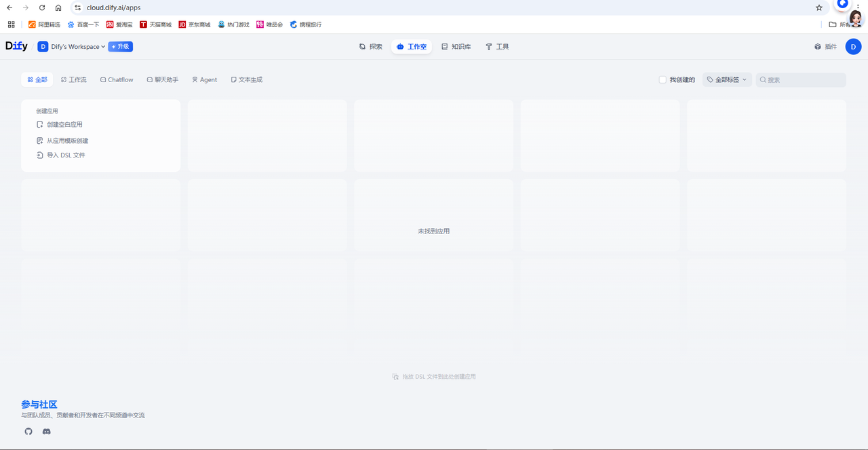Expand the Dify's Workspace switcher
The width and height of the screenshot is (868, 450).
point(72,47)
